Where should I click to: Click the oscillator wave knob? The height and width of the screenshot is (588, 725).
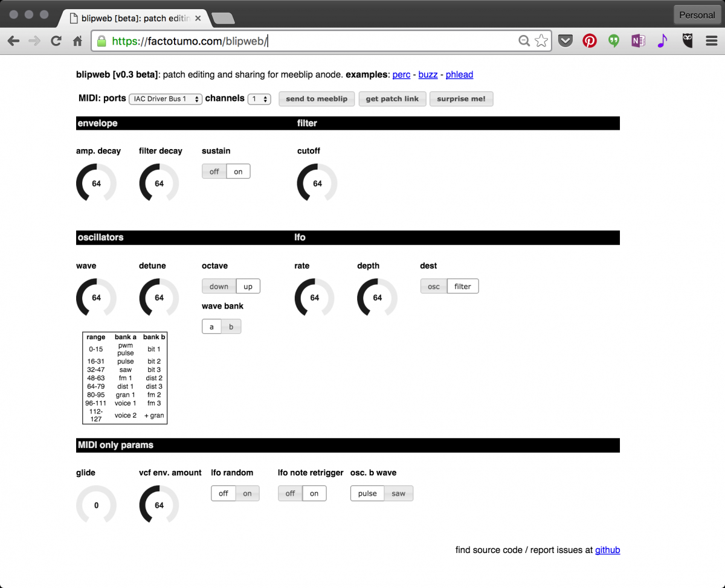point(96,298)
